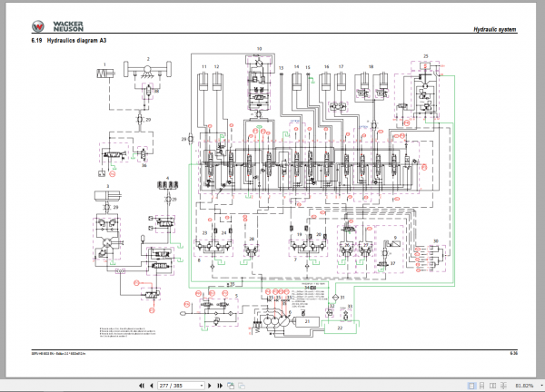Click the 'Hydraulics diagram A3' heading
The width and height of the screenshot is (545, 392).
(x=76, y=40)
